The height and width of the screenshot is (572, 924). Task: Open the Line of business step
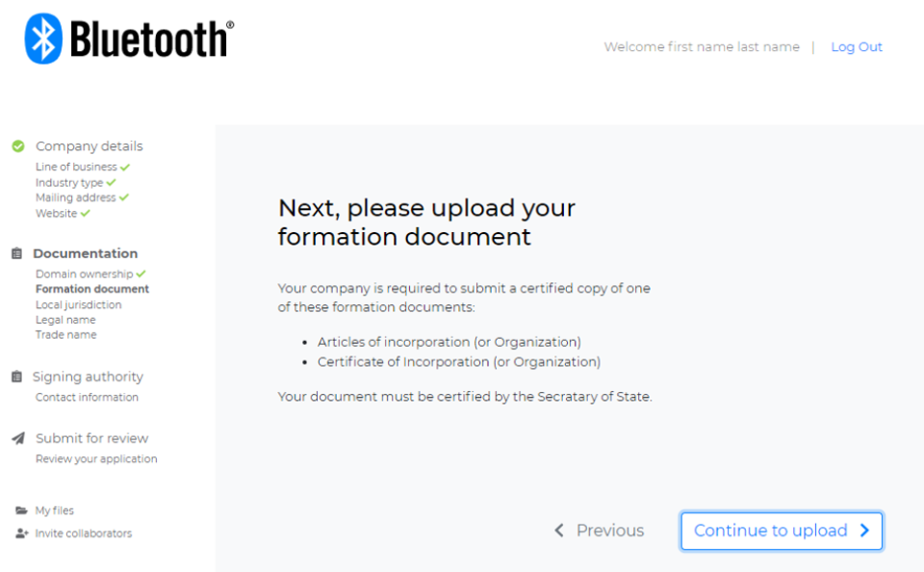(76, 167)
